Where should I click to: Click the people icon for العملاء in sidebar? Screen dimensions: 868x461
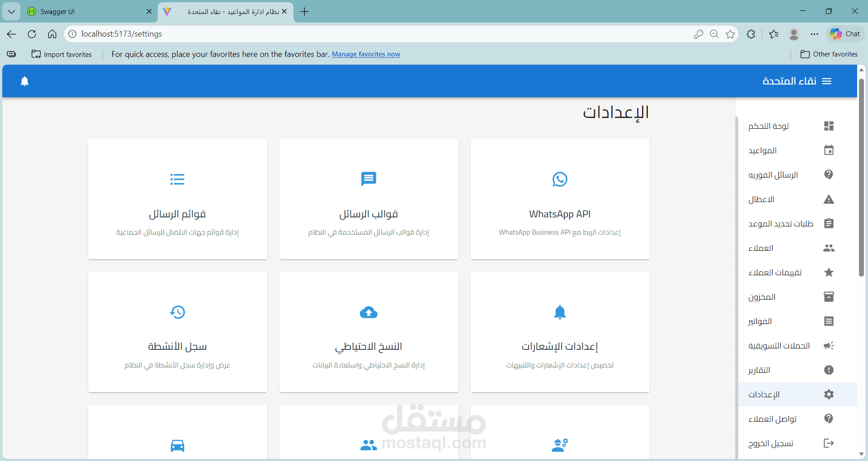click(829, 248)
